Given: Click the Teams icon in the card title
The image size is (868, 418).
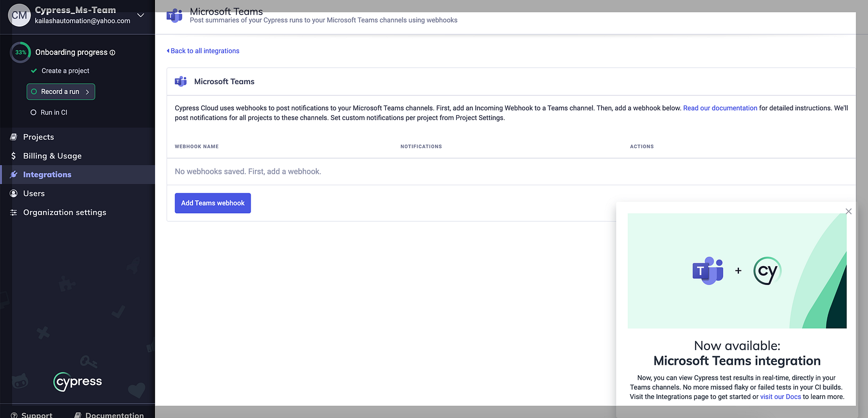Looking at the screenshot, I should [181, 81].
